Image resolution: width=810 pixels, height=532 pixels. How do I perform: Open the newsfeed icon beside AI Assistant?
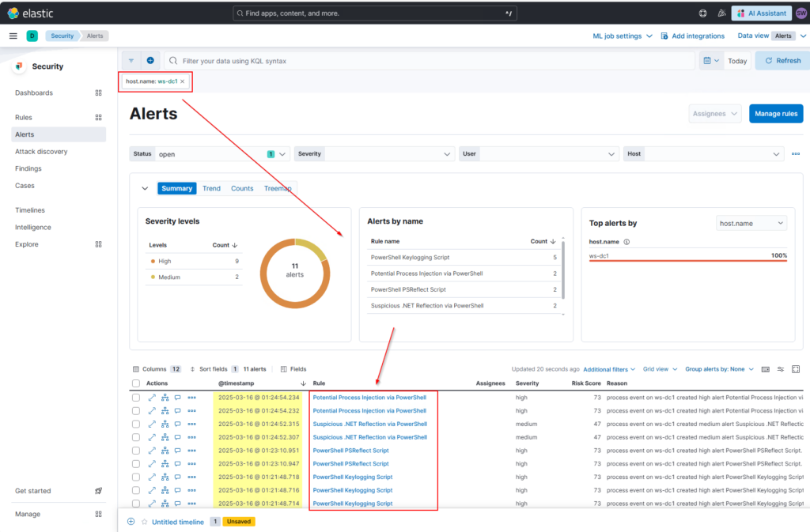[x=721, y=13]
